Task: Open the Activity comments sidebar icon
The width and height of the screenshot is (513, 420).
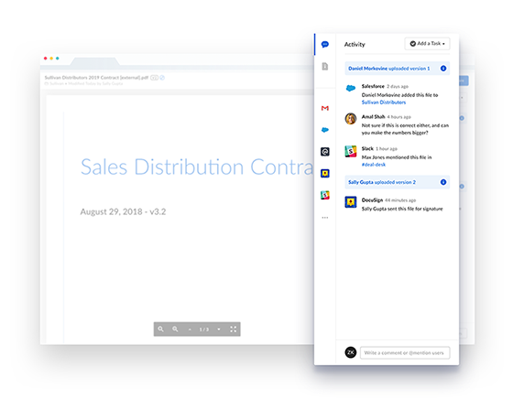Action: click(x=325, y=45)
